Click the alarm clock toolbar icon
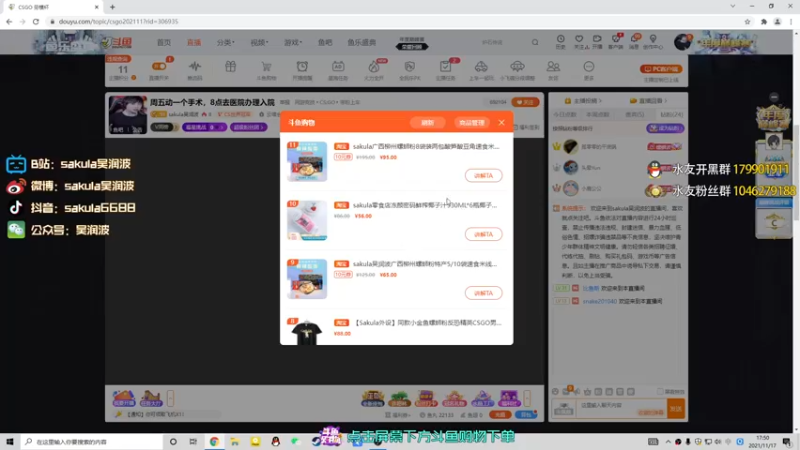 pyautogui.click(x=302, y=66)
